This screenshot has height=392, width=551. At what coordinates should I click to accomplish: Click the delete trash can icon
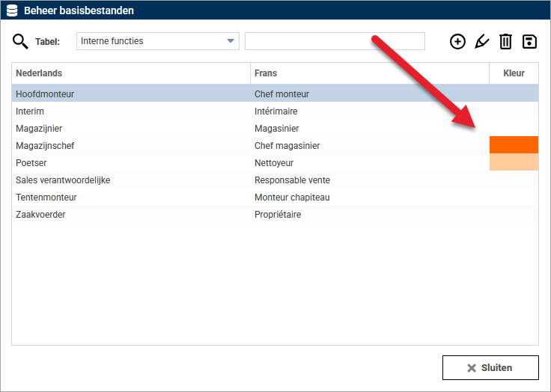(505, 42)
